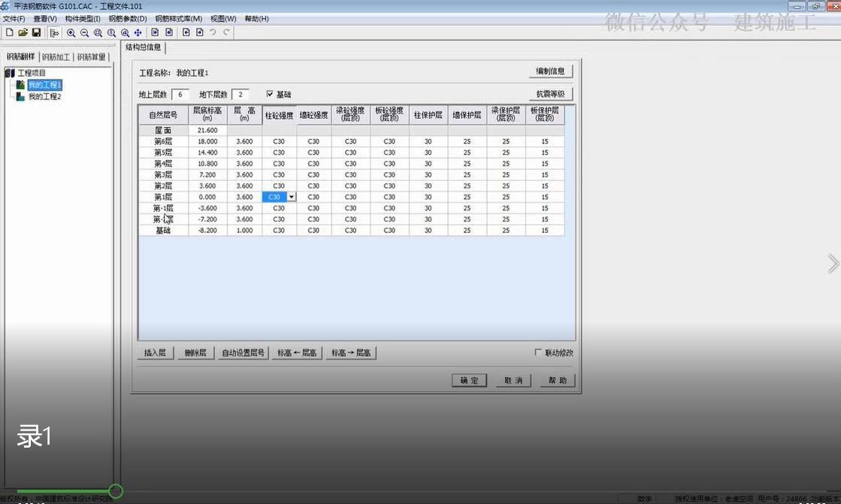Click the 抗震等级 button
This screenshot has height=504, width=841.
coord(550,95)
